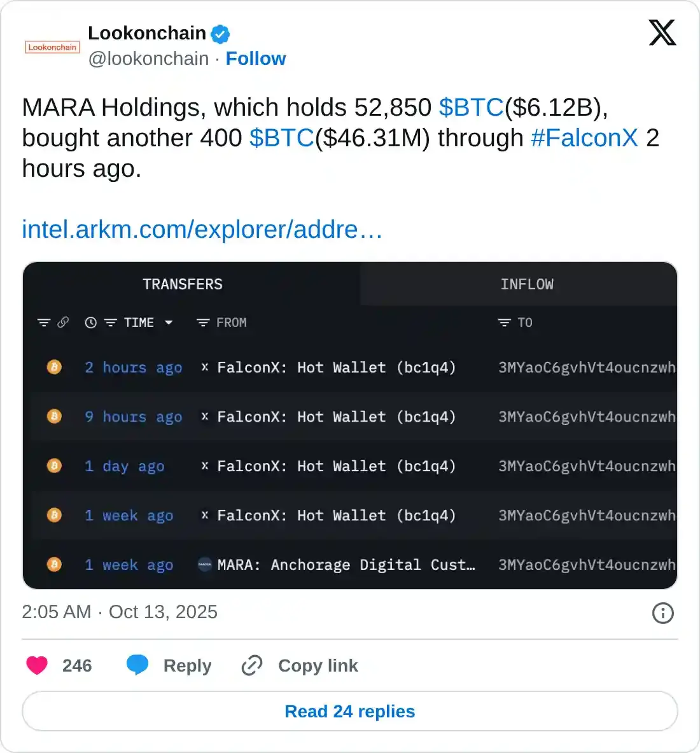Viewport: 700px width, 753px height.
Task: Click the clock icon beside TIME
Action: click(91, 323)
